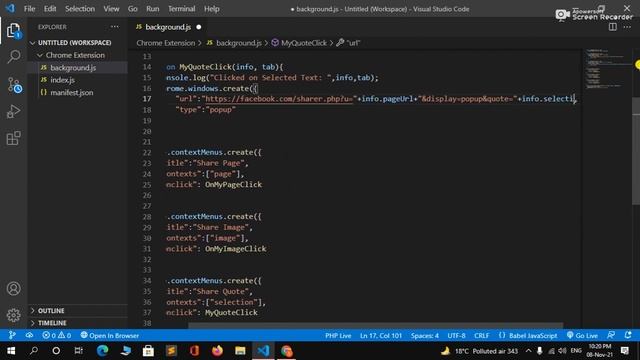Viewport: 640px width, 360px height.
Task: Change CRLF end of line sequence
Action: coord(482,335)
